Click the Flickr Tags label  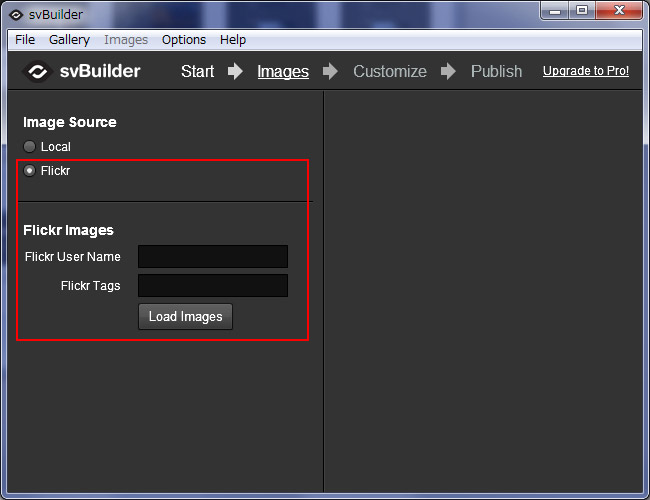tap(90, 286)
